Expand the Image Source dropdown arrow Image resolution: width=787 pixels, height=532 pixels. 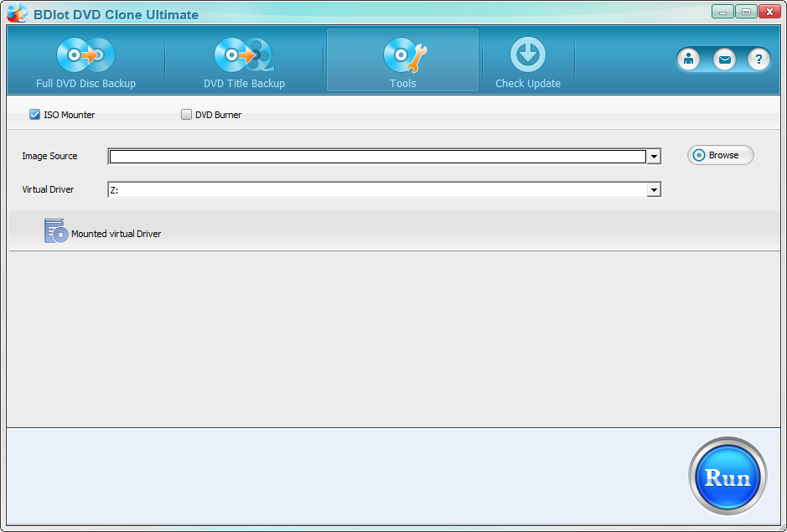click(x=654, y=157)
